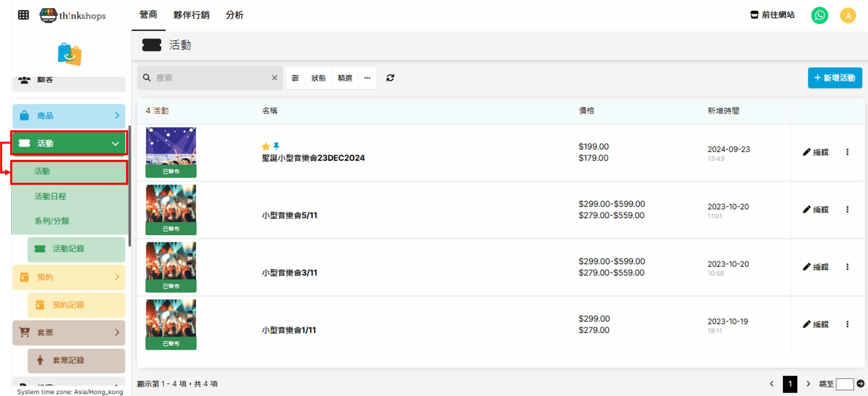
Task: Click the WhatsApp contact icon
Action: (819, 16)
